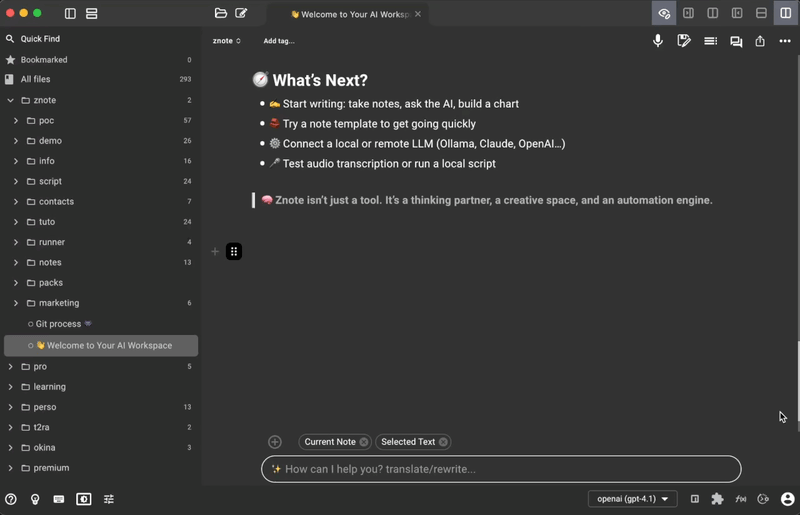Viewport: 800px width, 515px height.
Task: Start voice dictation with microphone icon
Action: (658, 41)
